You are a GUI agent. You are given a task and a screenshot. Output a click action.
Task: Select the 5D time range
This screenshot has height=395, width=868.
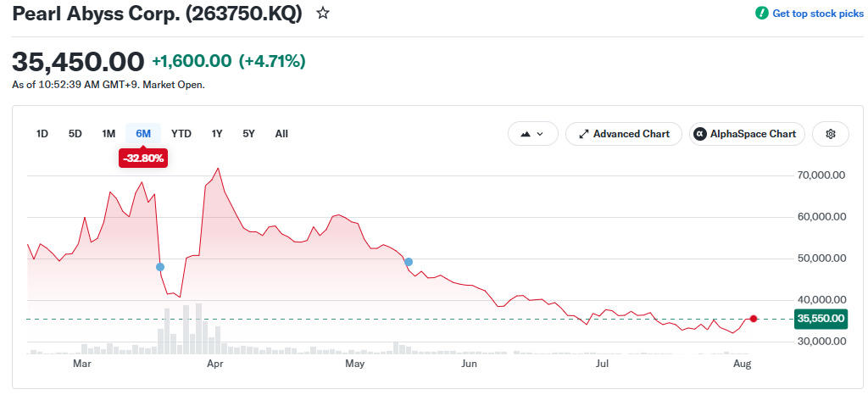coord(75,134)
